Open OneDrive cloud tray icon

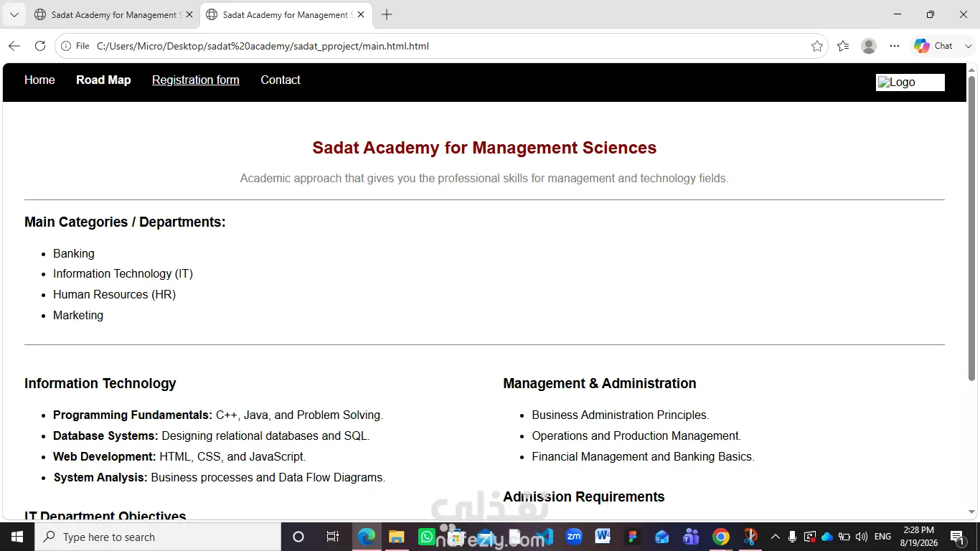827,537
